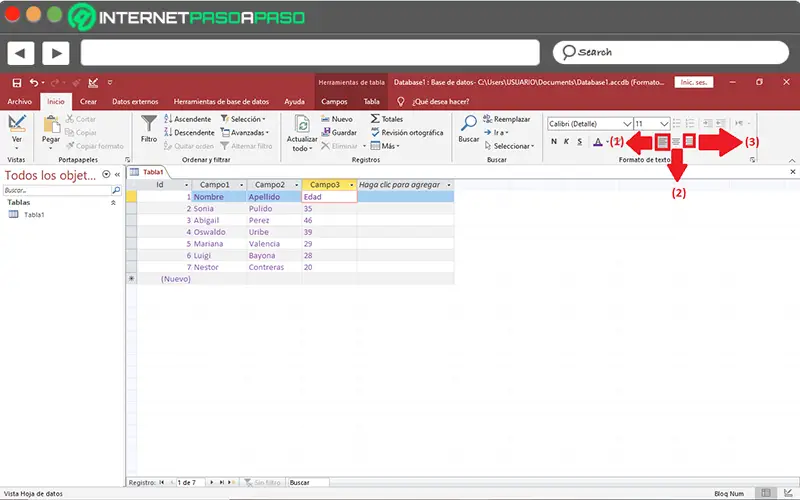Click the browser forward arrow button

click(x=56, y=53)
